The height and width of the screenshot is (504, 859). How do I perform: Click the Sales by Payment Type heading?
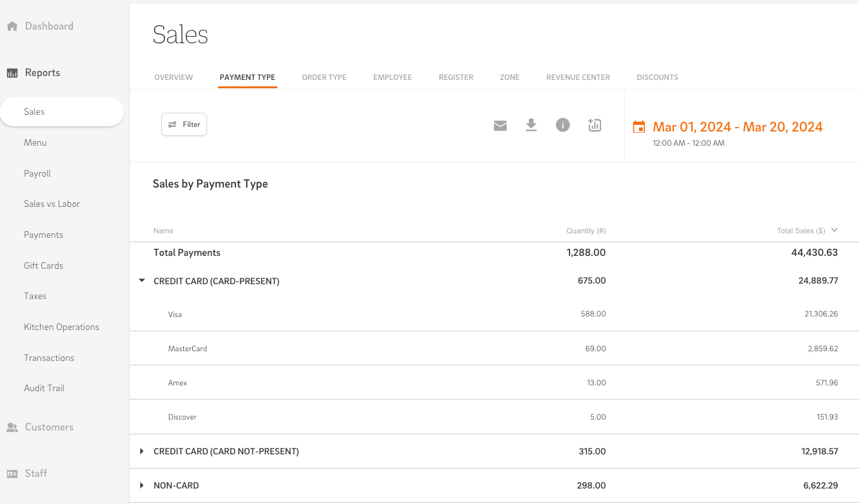[210, 184]
